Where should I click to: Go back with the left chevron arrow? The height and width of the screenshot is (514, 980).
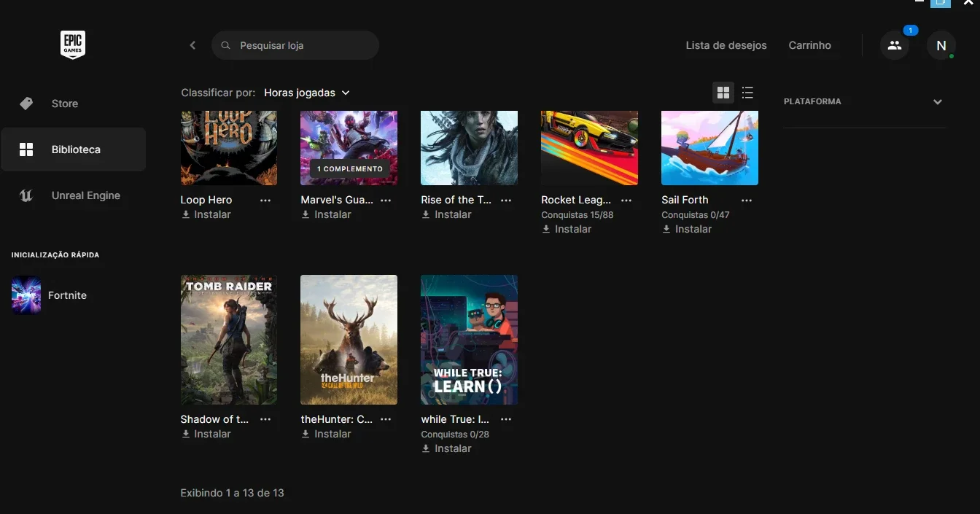click(x=192, y=45)
